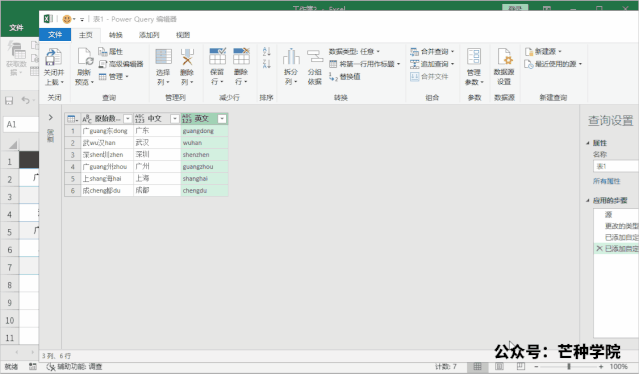Viewport: 639px width, 374px height.
Task: Click the Excel Name Box showing A1
Action: [x=21, y=124]
